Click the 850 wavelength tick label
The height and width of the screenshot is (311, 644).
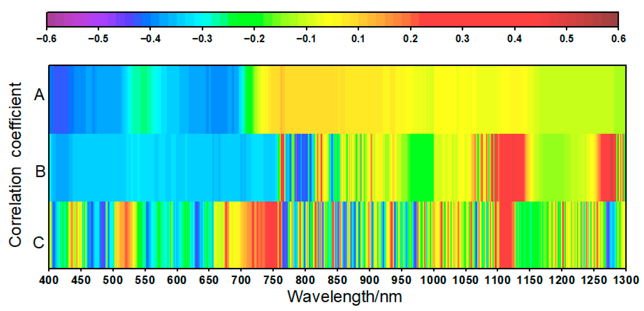pyautogui.click(x=337, y=280)
